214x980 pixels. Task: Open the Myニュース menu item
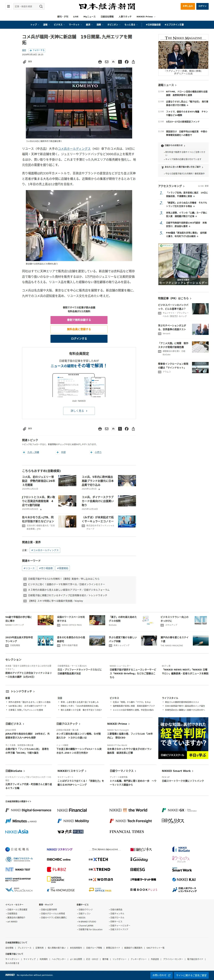(x=89, y=17)
